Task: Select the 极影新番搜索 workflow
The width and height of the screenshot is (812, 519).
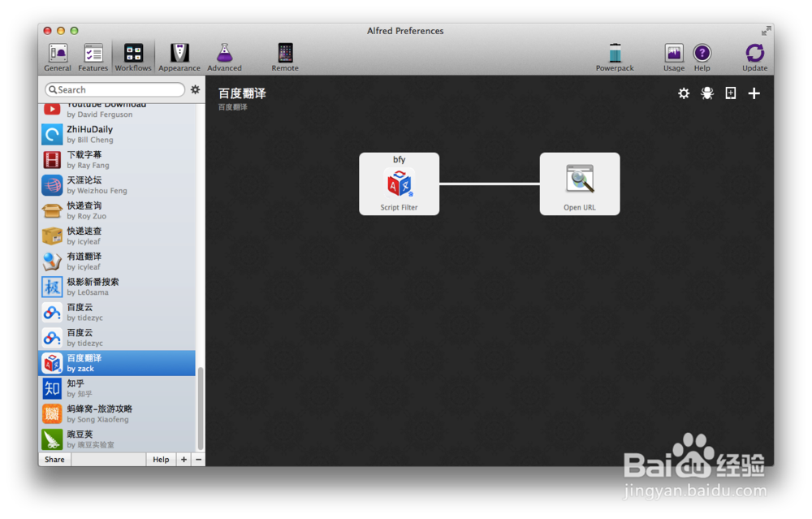Action: (117, 287)
